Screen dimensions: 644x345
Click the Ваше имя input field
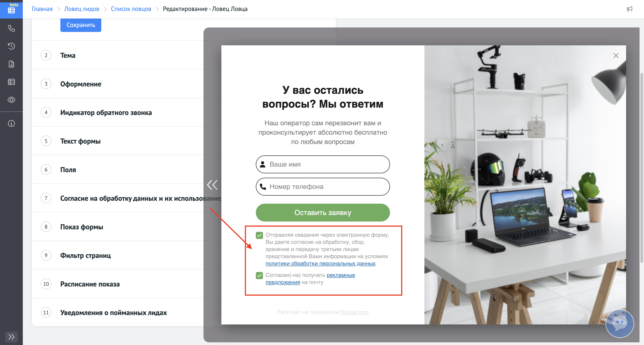(322, 164)
